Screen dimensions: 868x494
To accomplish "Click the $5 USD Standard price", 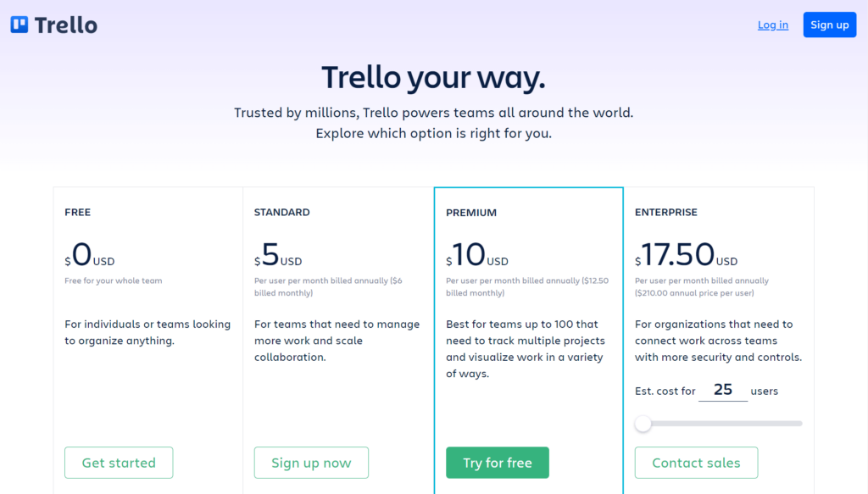I will click(x=278, y=255).
